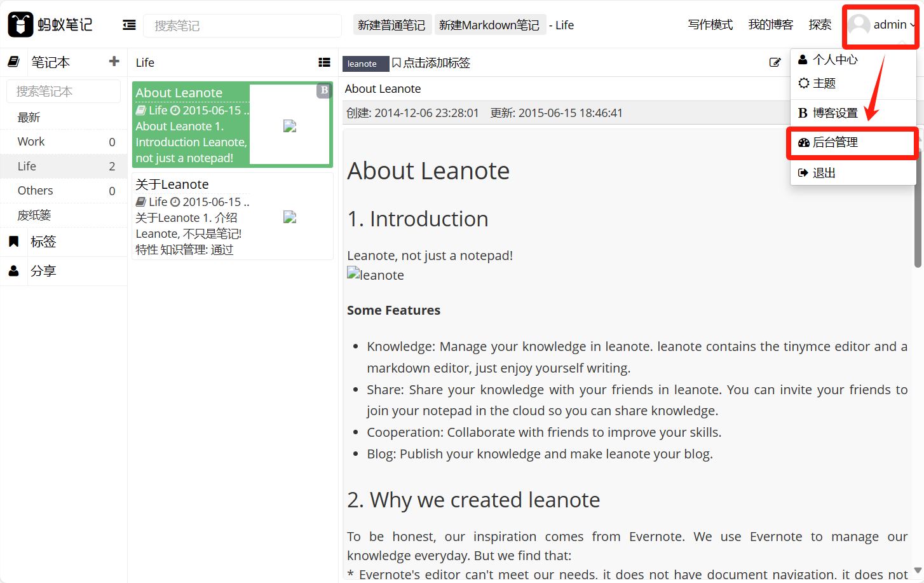Click the 搜索笔记 search field

[241, 25]
